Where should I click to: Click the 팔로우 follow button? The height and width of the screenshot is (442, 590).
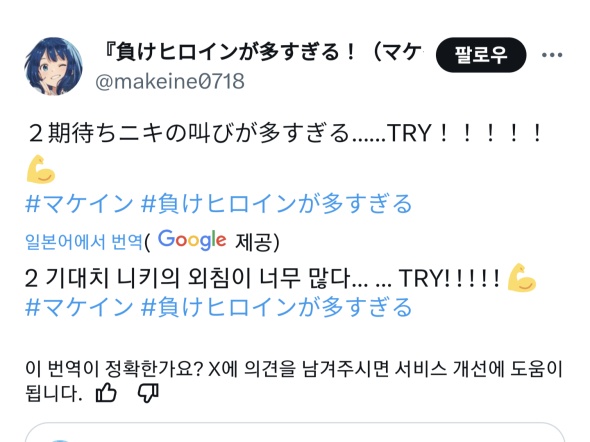click(481, 55)
